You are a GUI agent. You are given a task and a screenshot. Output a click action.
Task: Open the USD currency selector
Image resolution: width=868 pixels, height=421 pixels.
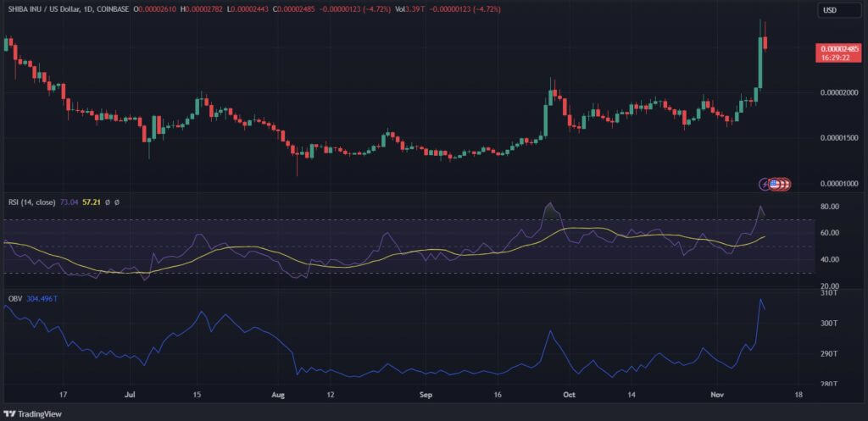(x=831, y=10)
